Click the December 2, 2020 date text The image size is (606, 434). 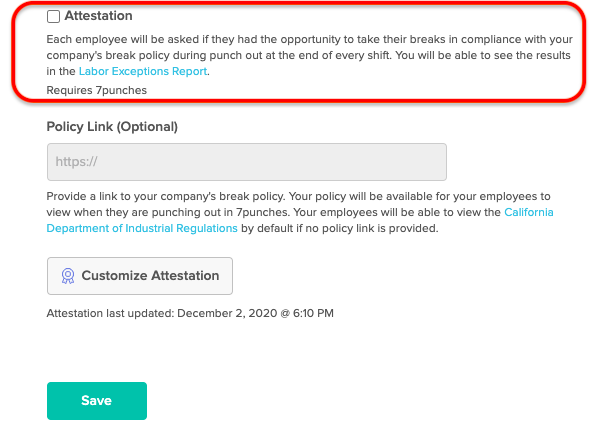(x=227, y=313)
